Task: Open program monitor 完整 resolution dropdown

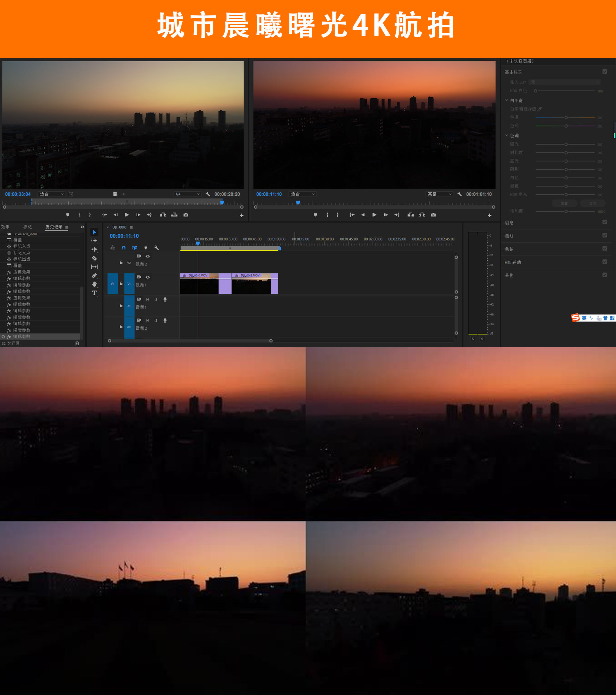Action: point(439,194)
